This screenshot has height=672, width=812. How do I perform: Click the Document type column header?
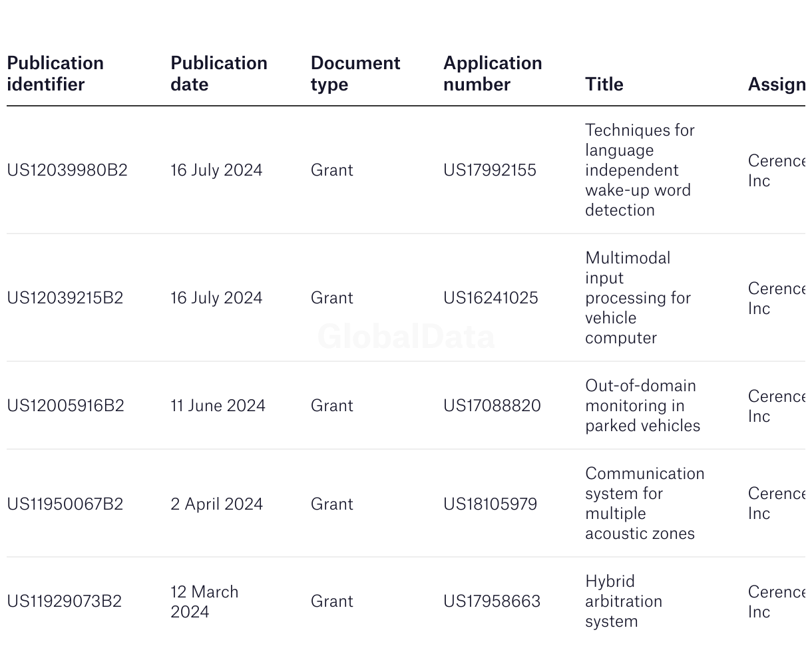(x=355, y=73)
